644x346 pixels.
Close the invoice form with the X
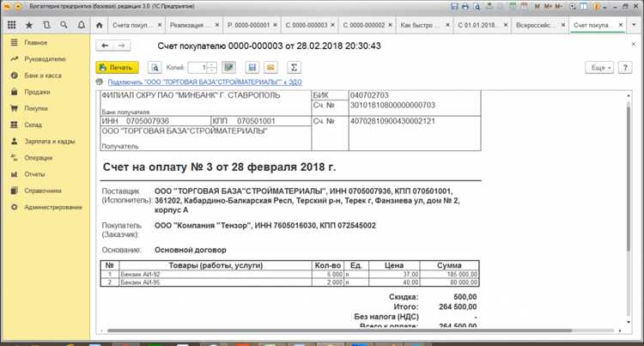click(634, 44)
